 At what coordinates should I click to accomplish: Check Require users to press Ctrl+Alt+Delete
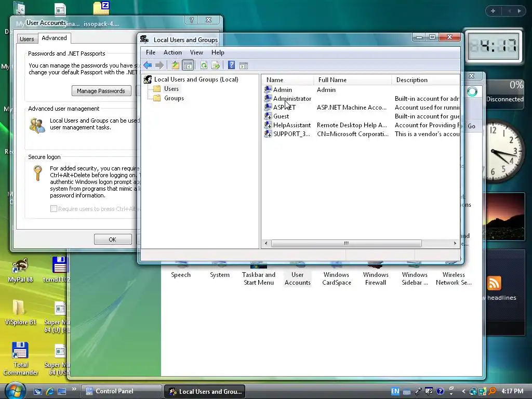(54, 209)
